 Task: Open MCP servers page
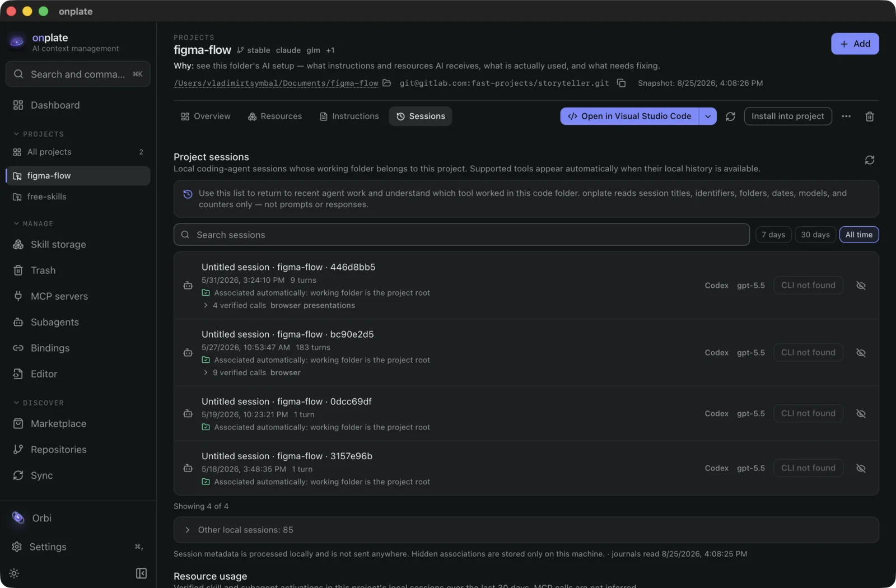pyautogui.click(x=78, y=296)
